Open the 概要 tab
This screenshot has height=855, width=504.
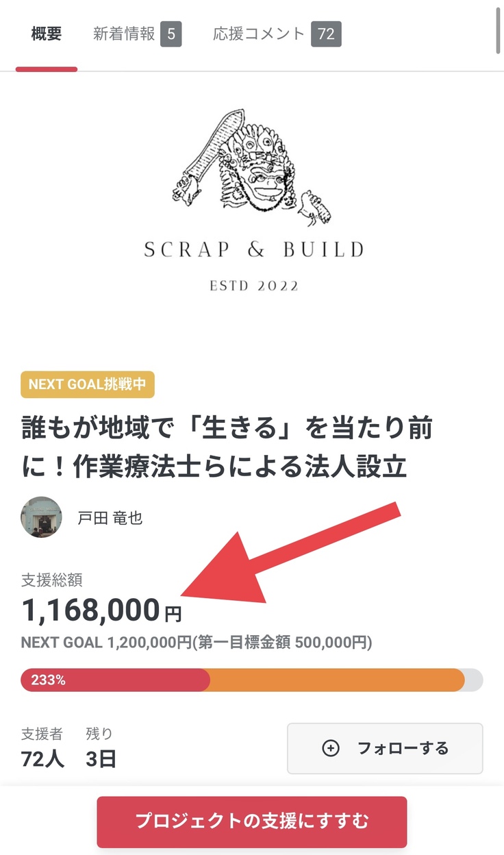tap(47, 34)
